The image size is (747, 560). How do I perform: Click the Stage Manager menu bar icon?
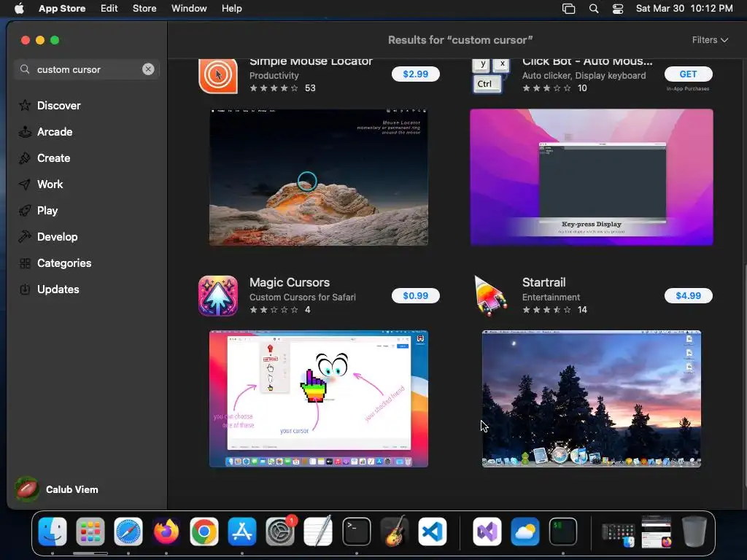tap(569, 8)
